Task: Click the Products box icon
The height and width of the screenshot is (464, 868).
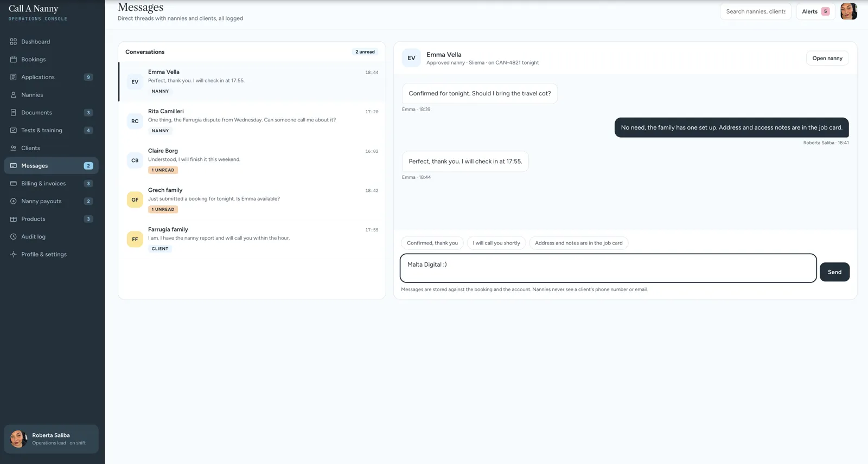Action: pyautogui.click(x=14, y=219)
